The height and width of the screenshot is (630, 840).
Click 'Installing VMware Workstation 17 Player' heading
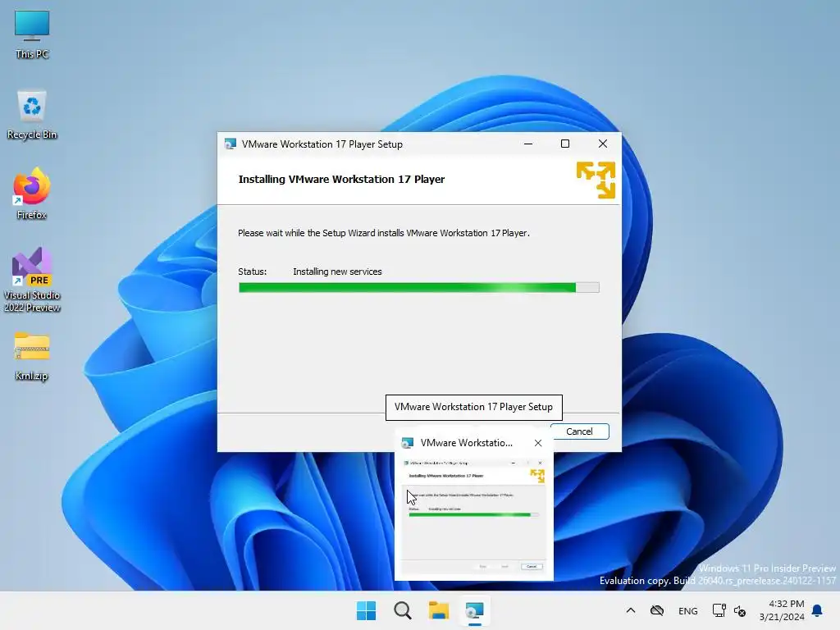(341, 180)
